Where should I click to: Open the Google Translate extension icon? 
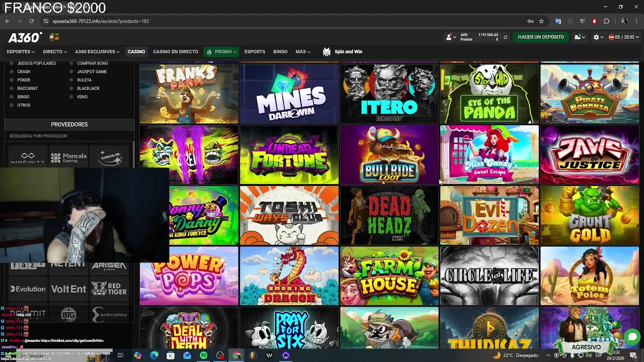click(558, 21)
